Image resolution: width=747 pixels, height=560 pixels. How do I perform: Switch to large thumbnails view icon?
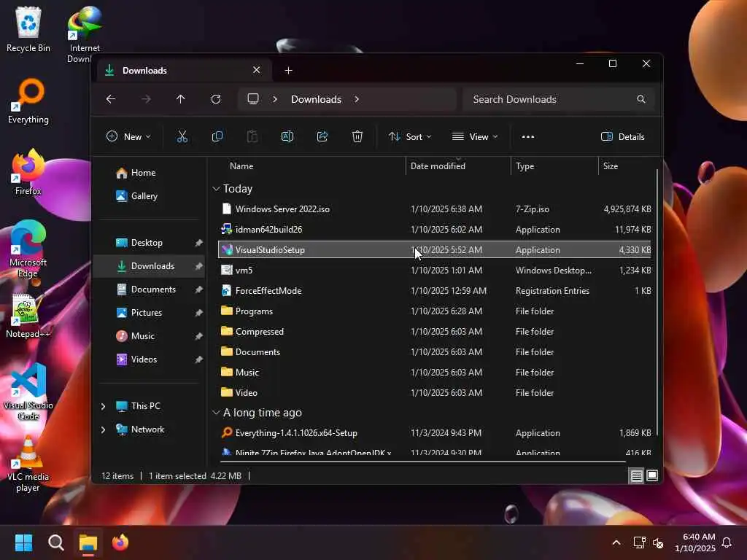coord(652,475)
